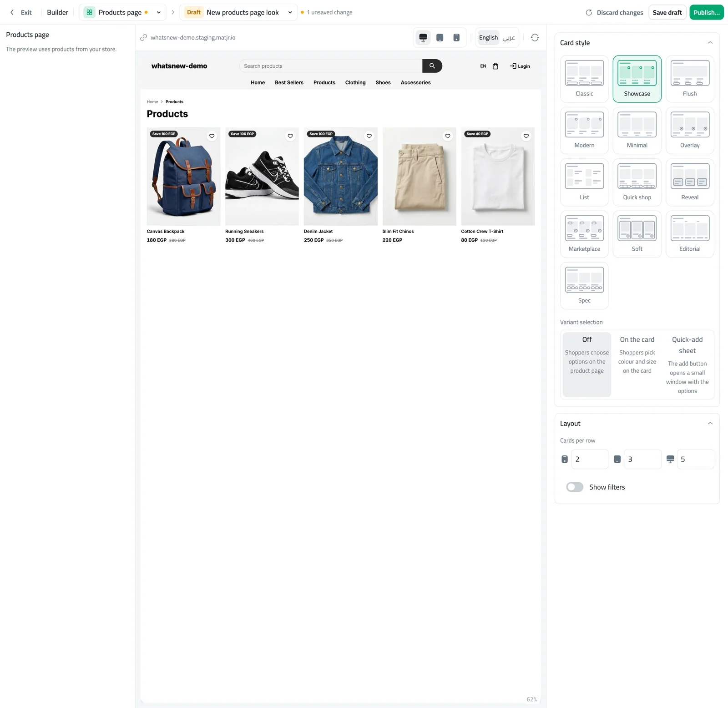Click the Home breadcrumb link

[x=152, y=102]
